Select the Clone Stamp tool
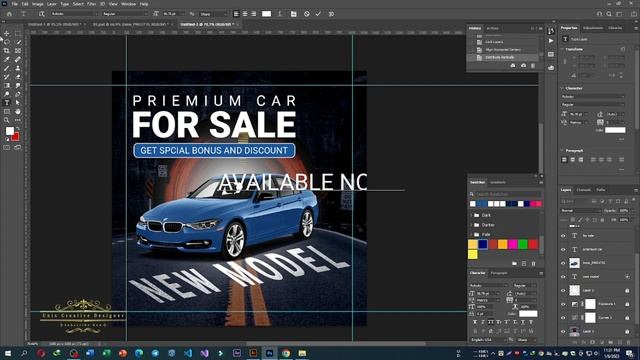The height and width of the screenshot is (360, 640). [x=18, y=68]
